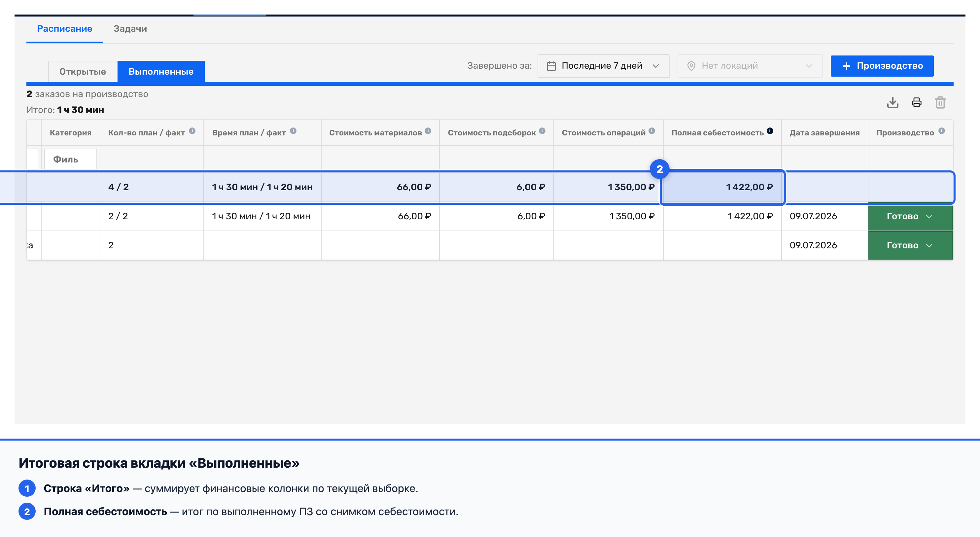This screenshot has height=537, width=980.
Task: Show info for Полная себестоимость column
Action: (770, 131)
